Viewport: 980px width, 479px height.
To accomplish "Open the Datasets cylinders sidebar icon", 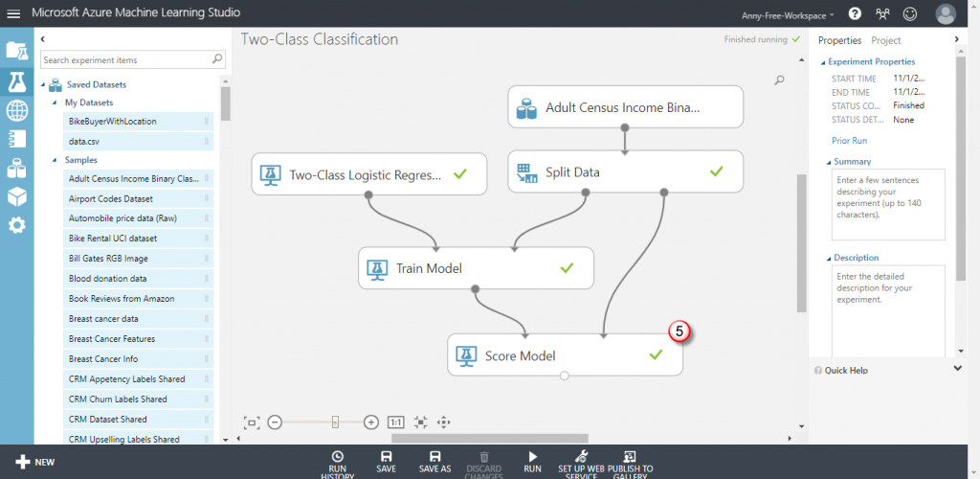I will [x=17, y=168].
